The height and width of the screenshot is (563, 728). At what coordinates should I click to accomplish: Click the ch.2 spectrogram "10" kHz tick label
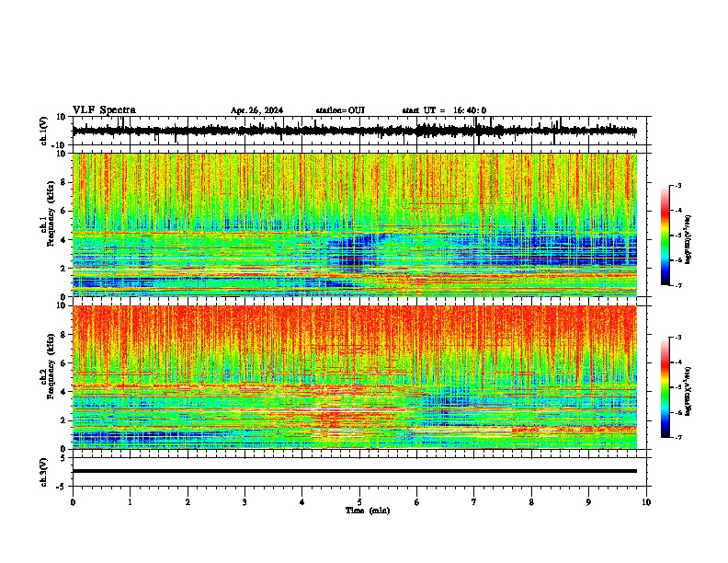62,305
